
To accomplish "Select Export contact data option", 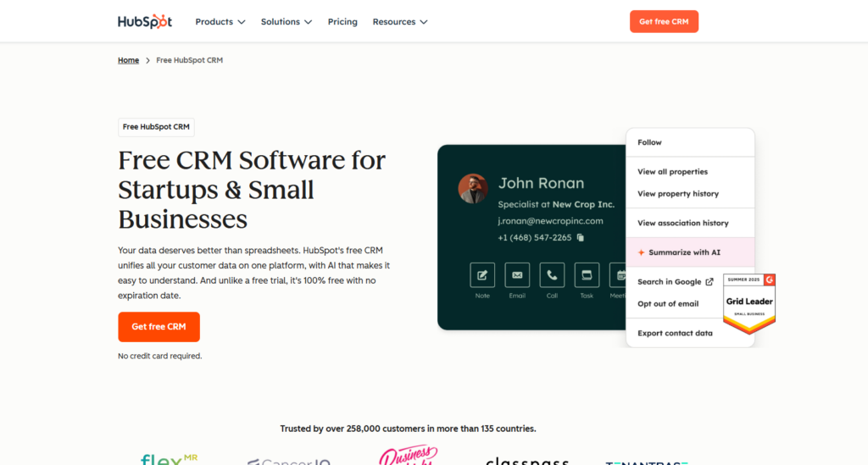I will point(675,333).
